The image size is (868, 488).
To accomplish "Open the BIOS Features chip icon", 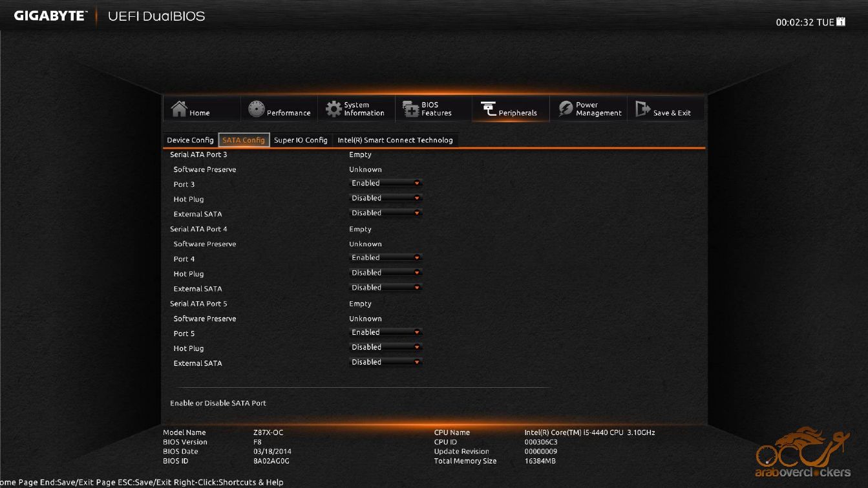I will pyautogui.click(x=411, y=109).
